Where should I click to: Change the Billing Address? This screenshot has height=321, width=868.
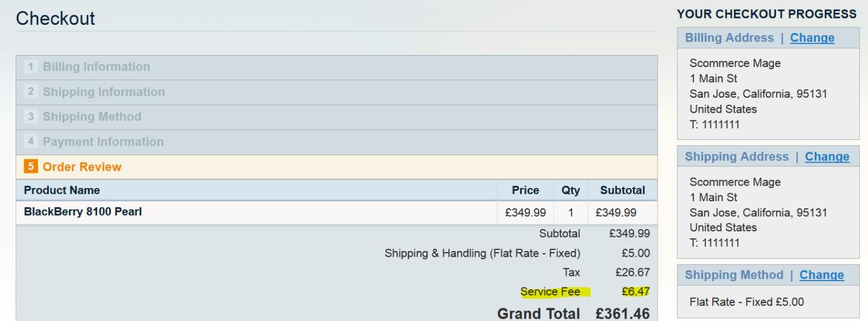[812, 38]
